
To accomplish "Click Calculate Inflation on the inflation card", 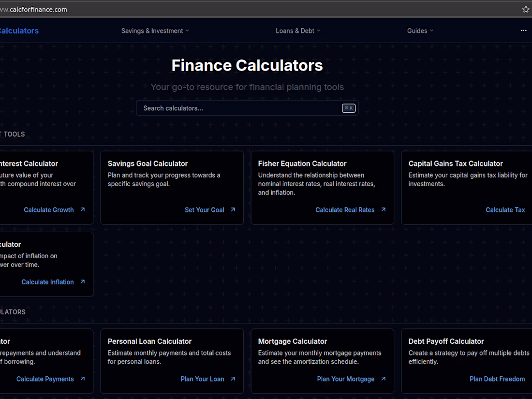I will (47, 282).
